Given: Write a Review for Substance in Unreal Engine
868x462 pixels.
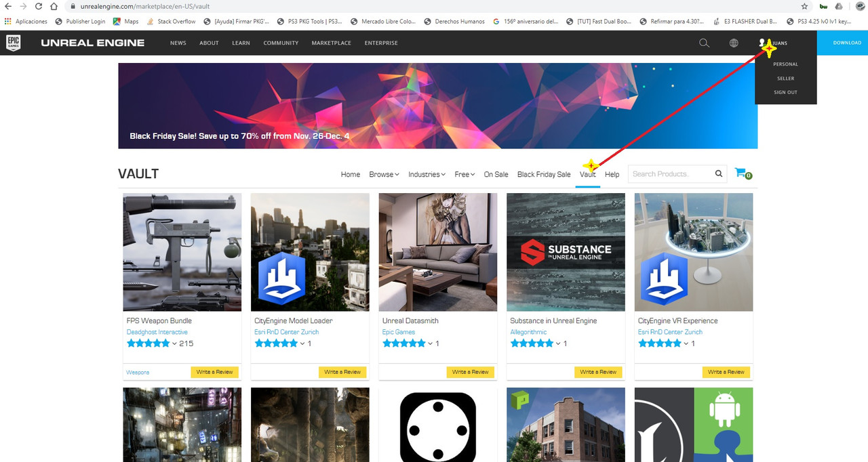Looking at the screenshot, I should pos(598,372).
